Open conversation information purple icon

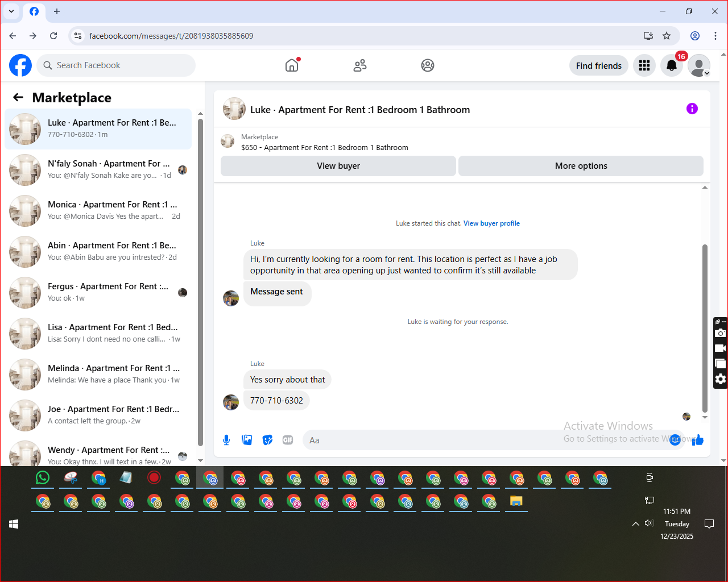[692, 109]
